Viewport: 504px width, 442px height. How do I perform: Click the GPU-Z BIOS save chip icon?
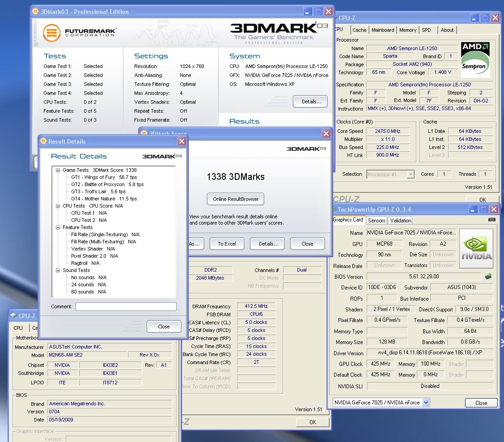(x=488, y=276)
